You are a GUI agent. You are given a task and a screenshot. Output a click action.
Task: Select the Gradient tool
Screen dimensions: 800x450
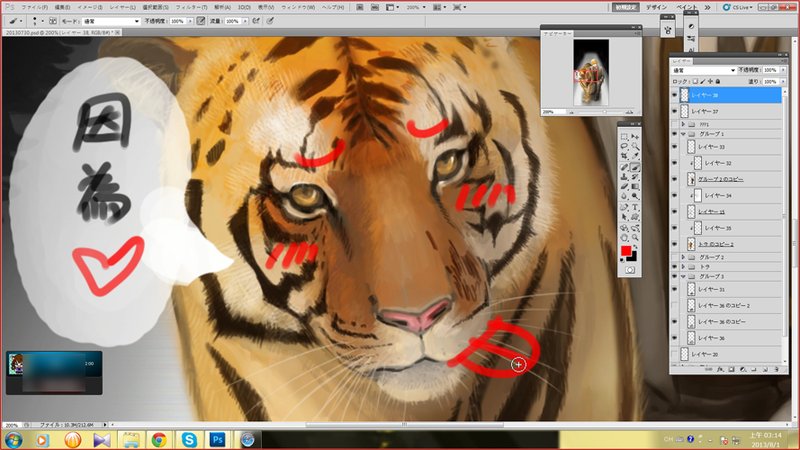tap(635, 187)
